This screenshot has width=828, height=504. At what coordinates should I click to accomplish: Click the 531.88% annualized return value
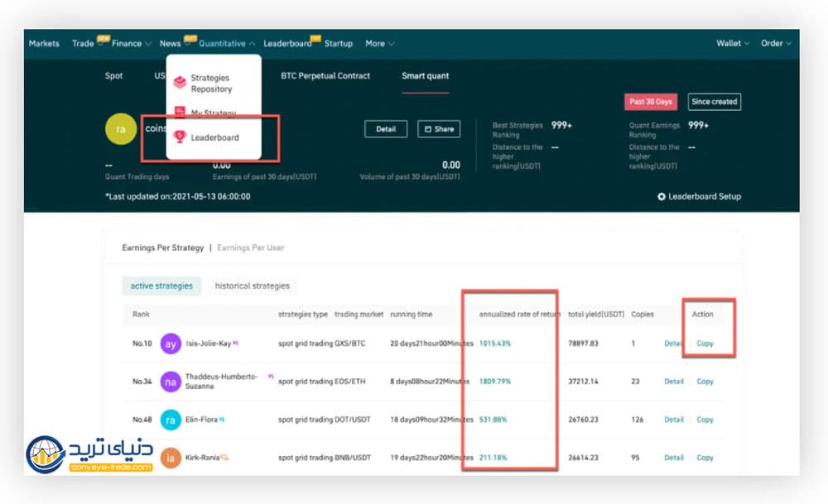point(493,419)
